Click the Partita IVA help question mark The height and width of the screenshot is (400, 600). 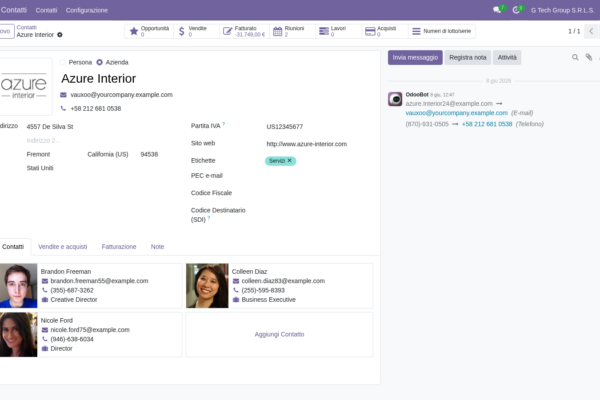tap(223, 124)
